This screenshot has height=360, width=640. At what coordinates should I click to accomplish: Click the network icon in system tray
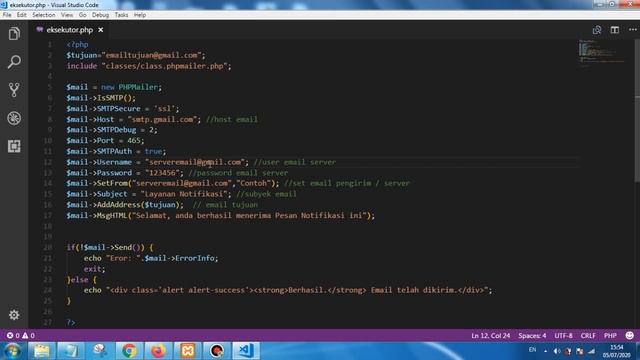591,351
